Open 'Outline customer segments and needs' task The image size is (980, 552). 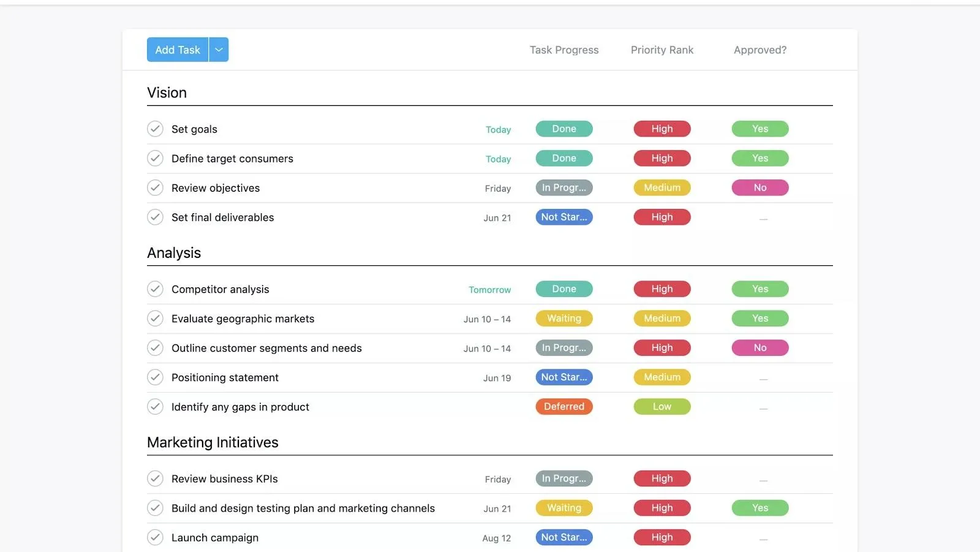tap(266, 348)
